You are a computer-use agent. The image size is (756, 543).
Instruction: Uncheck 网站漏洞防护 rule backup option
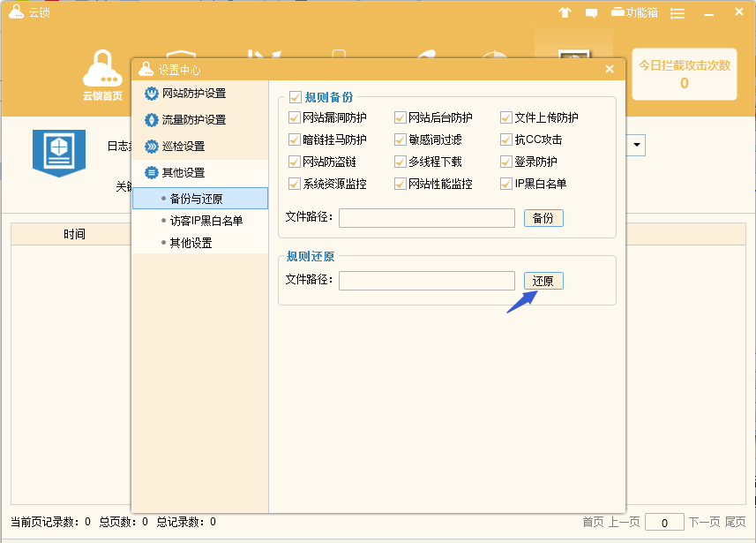[296, 117]
